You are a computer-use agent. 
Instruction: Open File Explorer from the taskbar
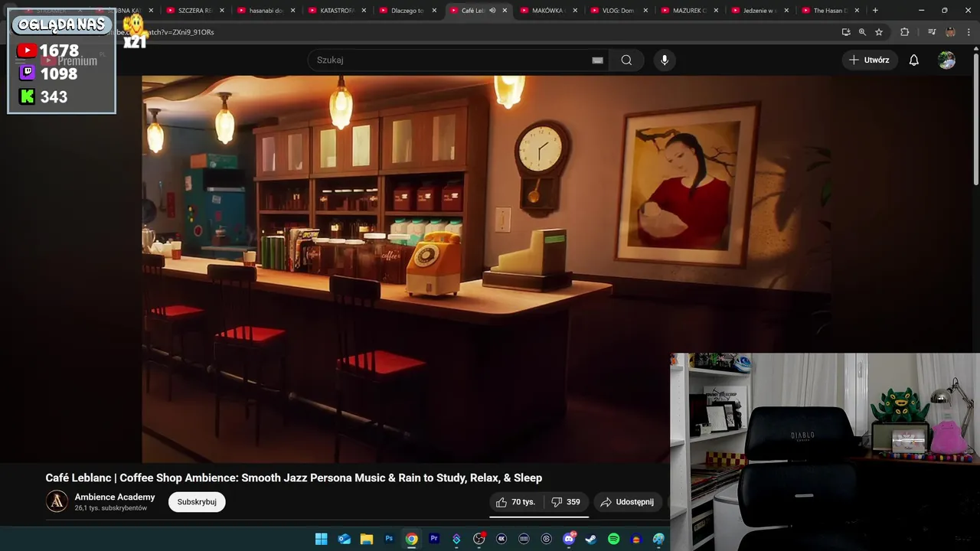(367, 539)
